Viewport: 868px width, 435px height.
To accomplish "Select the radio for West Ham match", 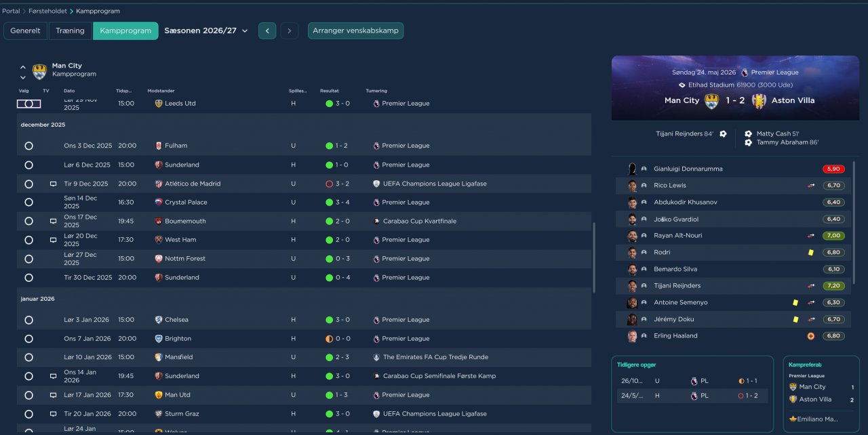I will coord(28,240).
